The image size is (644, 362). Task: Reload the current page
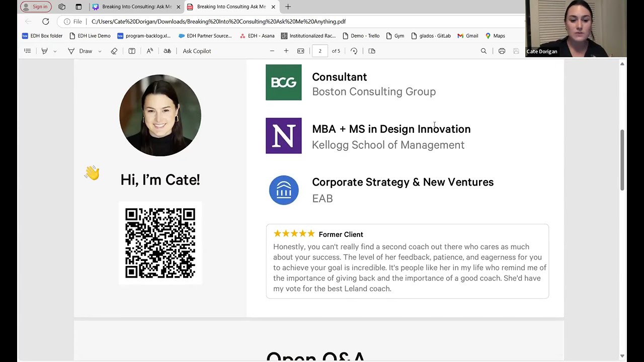(x=46, y=22)
